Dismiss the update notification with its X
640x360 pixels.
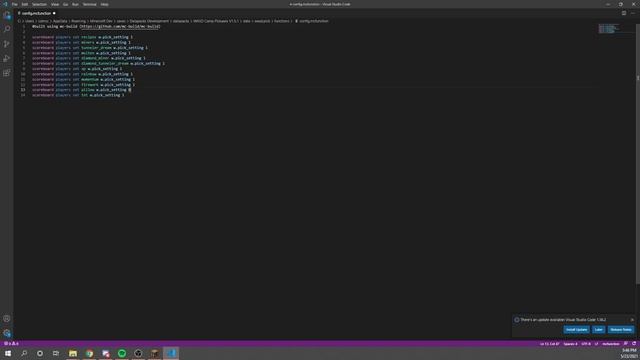(x=632, y=320)
